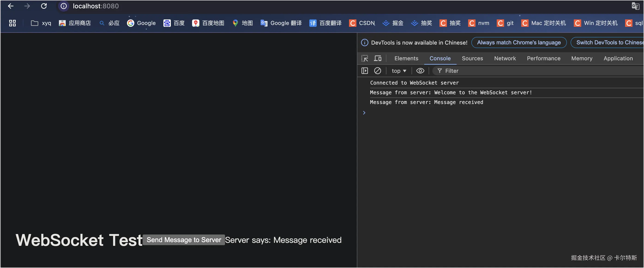Image resolution: width=644 pixels, height=268 pixels.
Task: Open the top context dropdown
Action: click(399, 71)
